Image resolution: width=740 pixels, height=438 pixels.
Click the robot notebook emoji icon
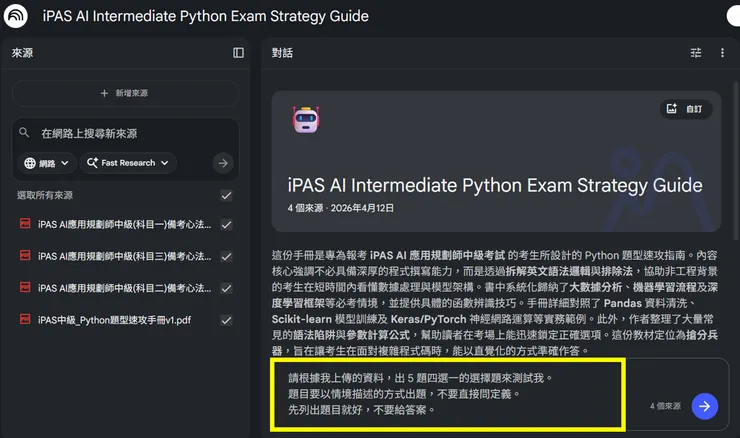306,119
